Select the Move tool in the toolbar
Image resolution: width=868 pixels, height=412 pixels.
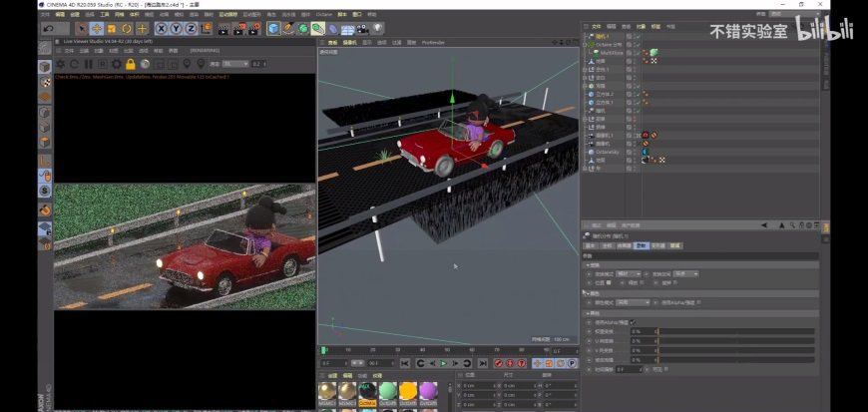pos(97,28)
